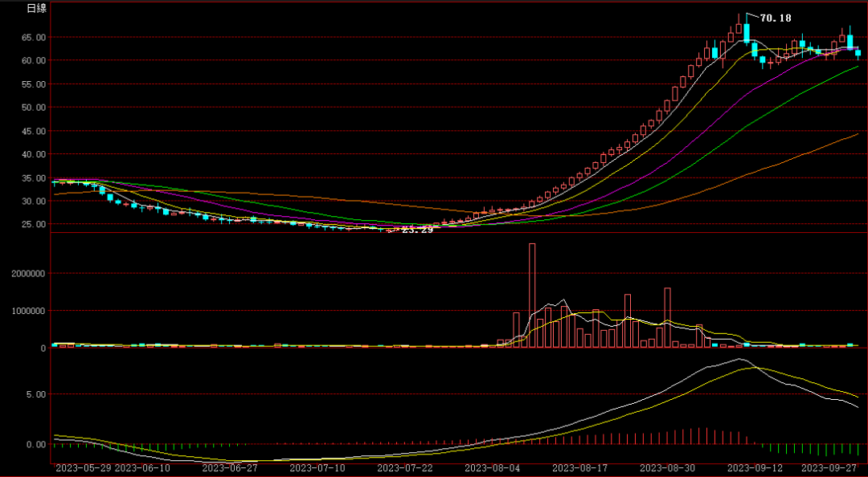The image size is (868, 477).
Task: Click the 65.00 price axis label
Action: (x=34, y=37)
